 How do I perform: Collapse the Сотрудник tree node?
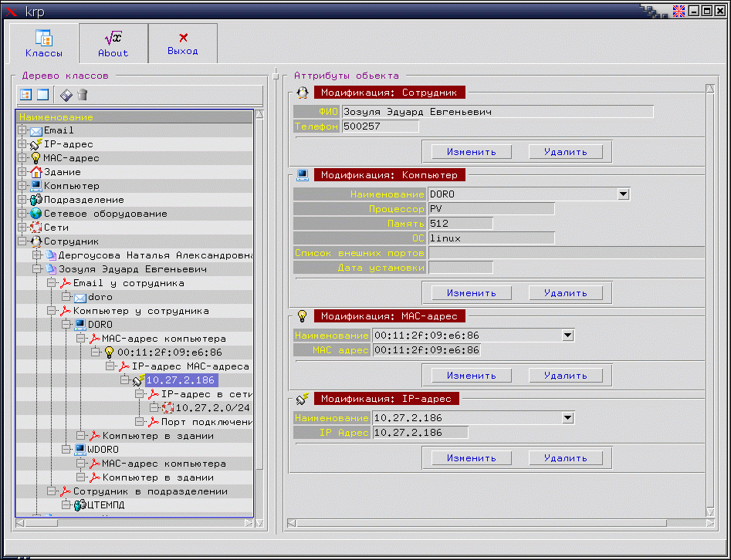pyautogui.click(x=22, y=241)
